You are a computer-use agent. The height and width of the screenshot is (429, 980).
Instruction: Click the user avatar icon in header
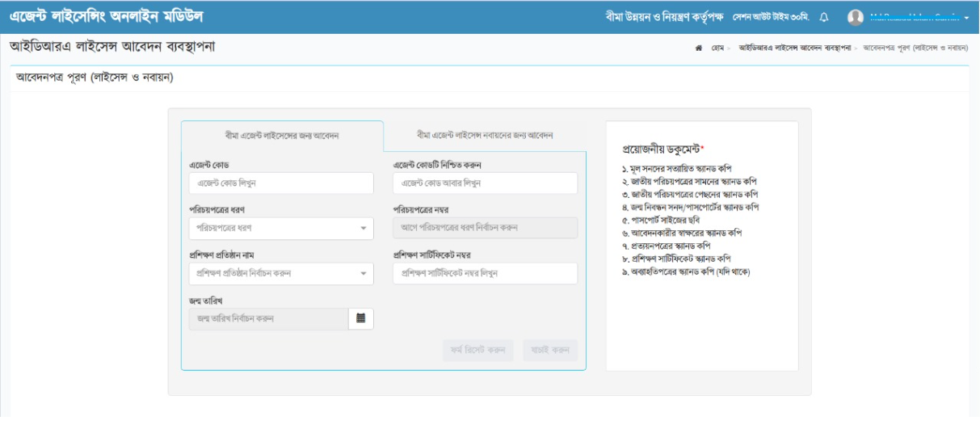click(x=856, y=17)
